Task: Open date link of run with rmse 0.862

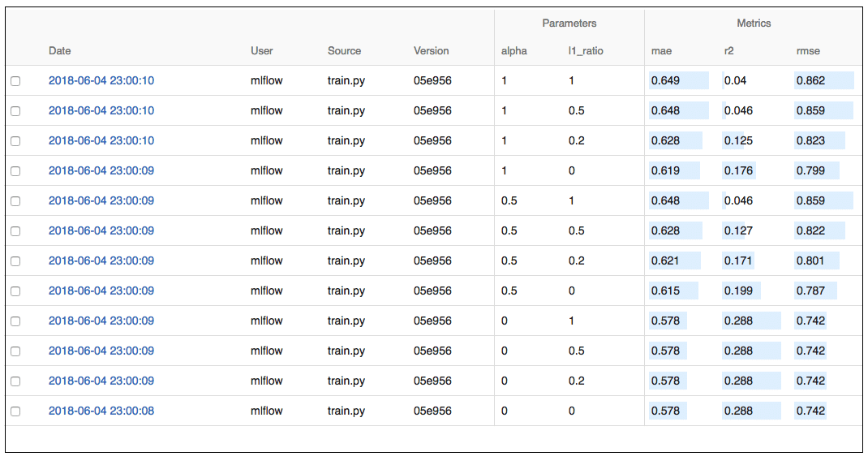Action: pos(101,80)
